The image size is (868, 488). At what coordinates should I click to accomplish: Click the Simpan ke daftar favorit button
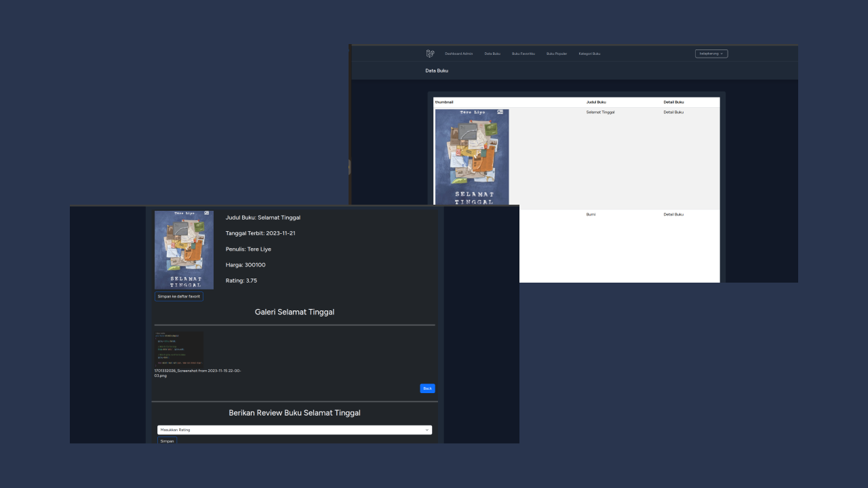click(179, 296)
